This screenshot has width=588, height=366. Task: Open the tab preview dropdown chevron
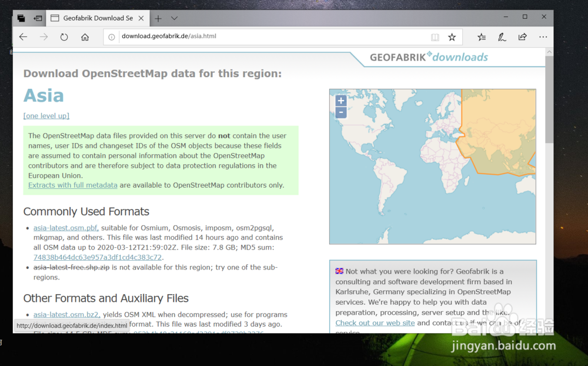click(173, 17)
